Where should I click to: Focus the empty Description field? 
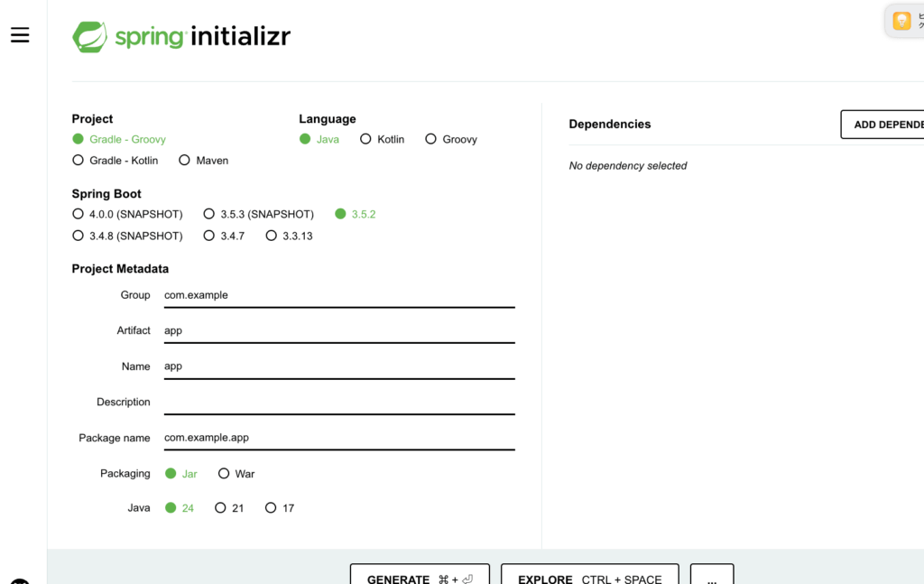(339, 403)
